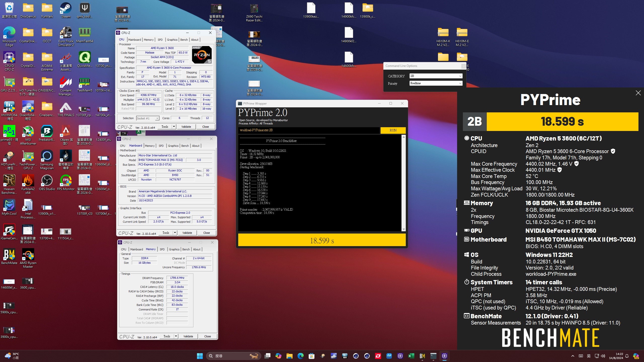The image size is (644, 362).
Task: Click Close button in Memory CPU-Z window
Action: tap(208, 336)
